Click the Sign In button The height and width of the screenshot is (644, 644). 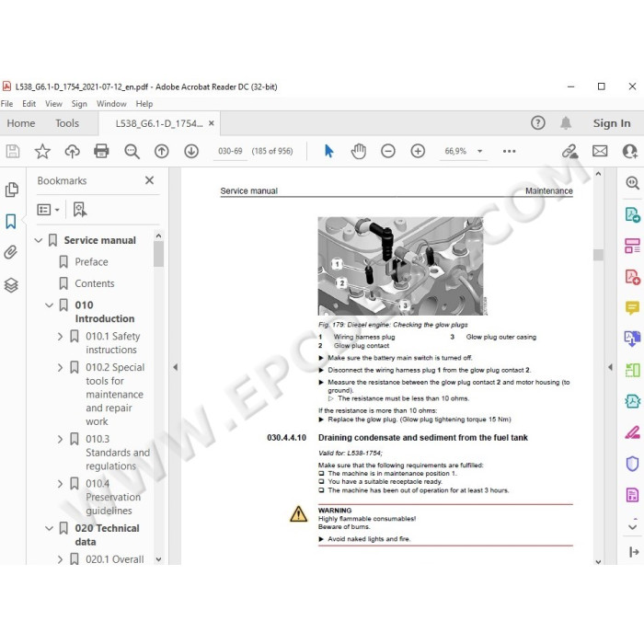point(612,123)
